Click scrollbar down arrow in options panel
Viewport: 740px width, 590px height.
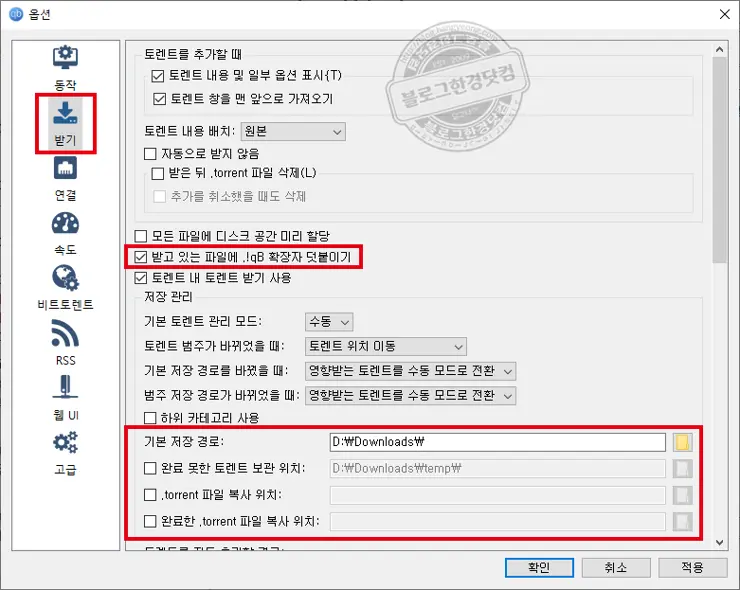point(719,543)
